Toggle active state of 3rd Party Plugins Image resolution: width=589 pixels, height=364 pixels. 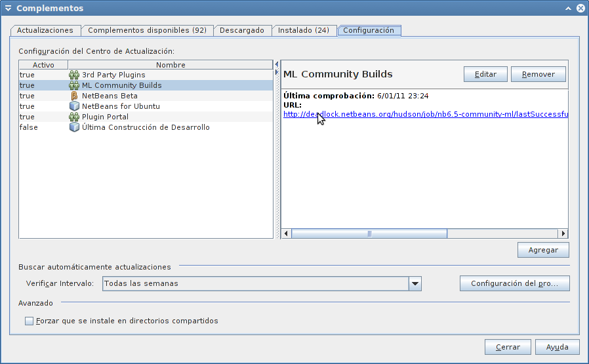click(27, 75)
